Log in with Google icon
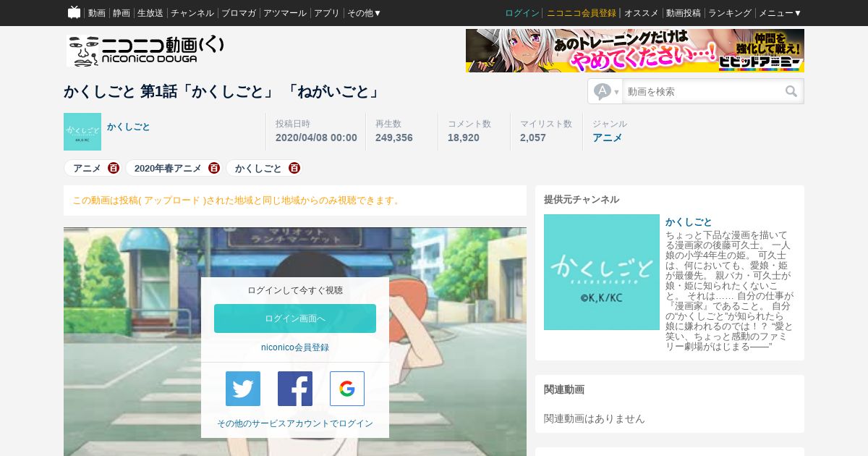868x456 pixels. pos(347,389)
